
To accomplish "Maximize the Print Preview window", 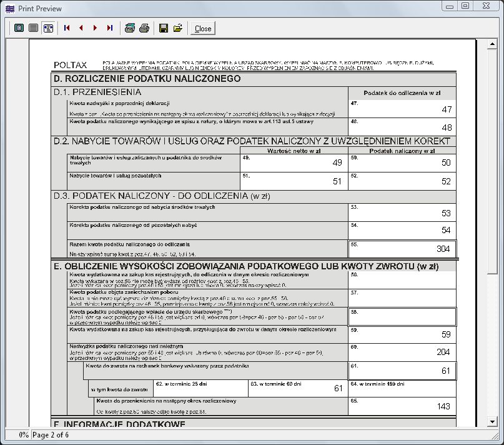I will pyautogui.click(x=466, y=6).
